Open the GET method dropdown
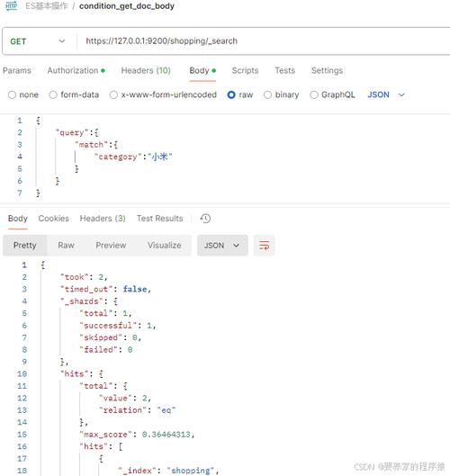 click(x=38, y=41)
